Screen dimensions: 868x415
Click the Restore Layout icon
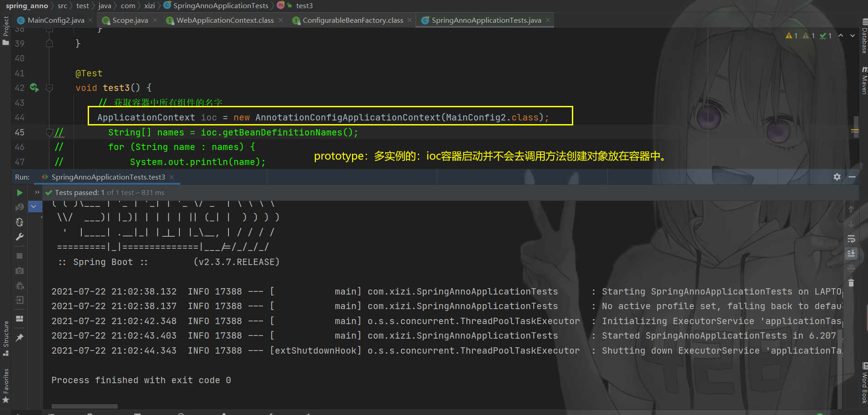pos(20,319)
